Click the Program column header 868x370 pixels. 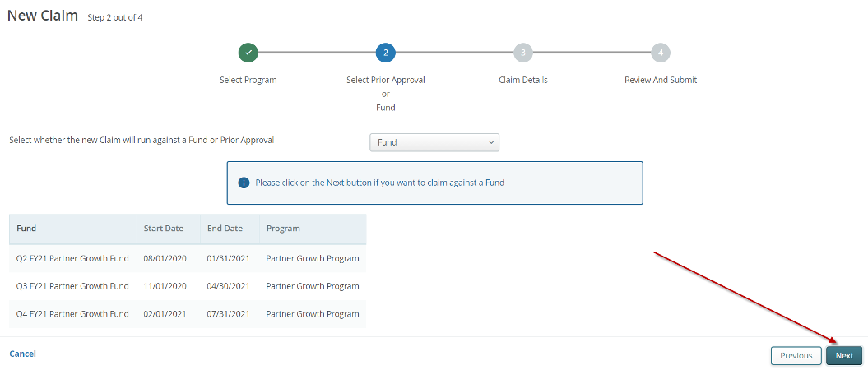(x=283, y=229)
